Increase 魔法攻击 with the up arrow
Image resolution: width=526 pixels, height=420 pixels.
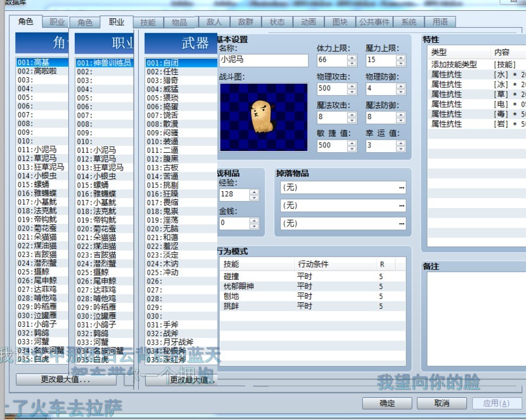(x=352, y=114)
